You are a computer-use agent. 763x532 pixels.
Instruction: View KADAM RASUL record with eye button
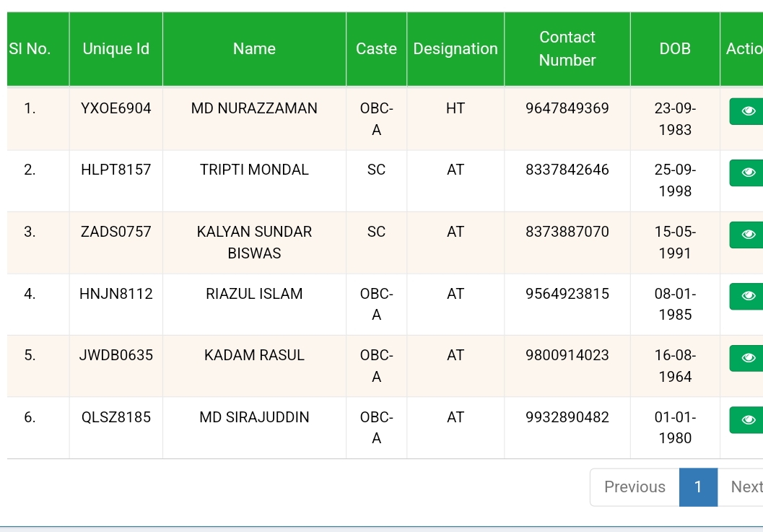click(748, 358)
